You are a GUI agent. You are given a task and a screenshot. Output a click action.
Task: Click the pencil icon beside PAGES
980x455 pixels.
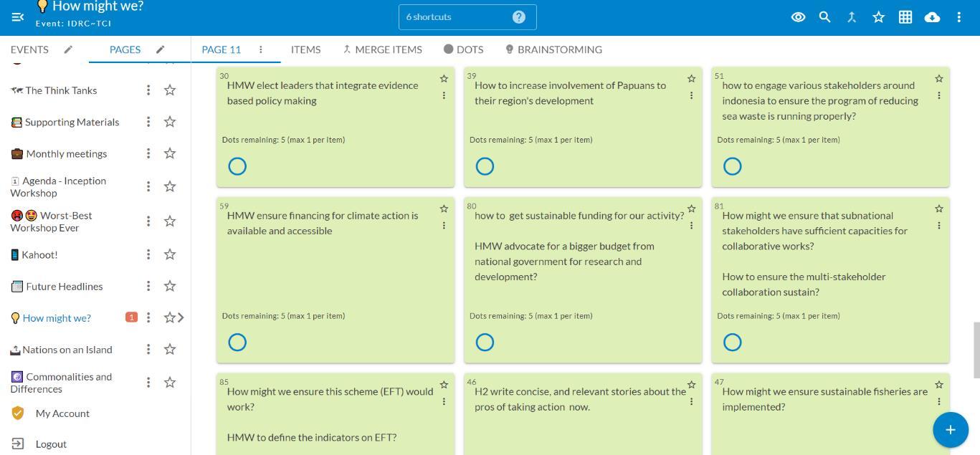point(161,49)
